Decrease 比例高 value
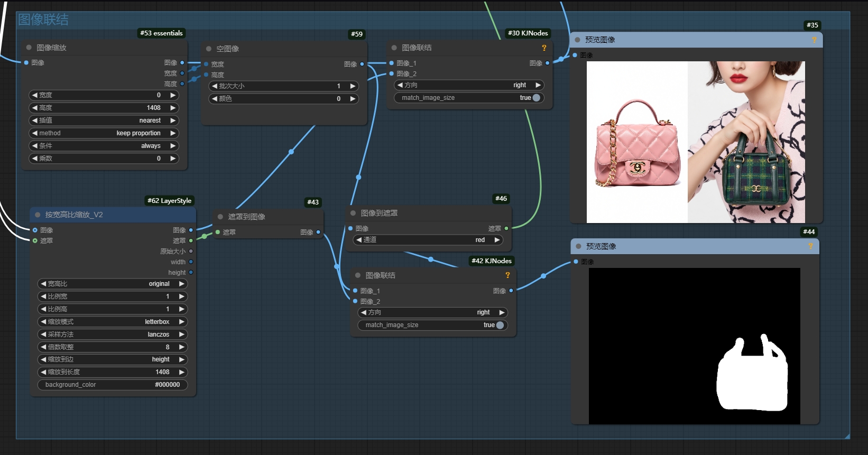This screenshot has width=868, height=455. coord(44,309)
